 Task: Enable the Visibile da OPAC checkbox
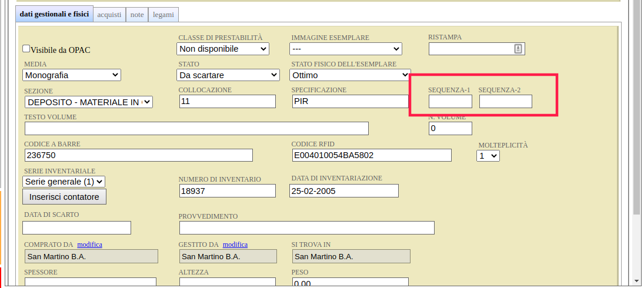tap(26, 49)
